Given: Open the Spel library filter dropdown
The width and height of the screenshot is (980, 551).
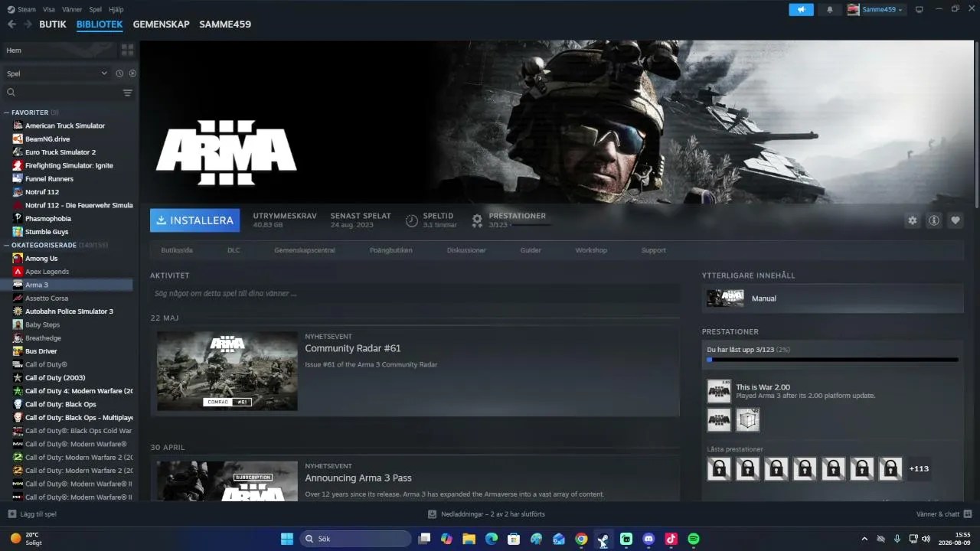Looking at the screenshot, I should click(57, 73).
